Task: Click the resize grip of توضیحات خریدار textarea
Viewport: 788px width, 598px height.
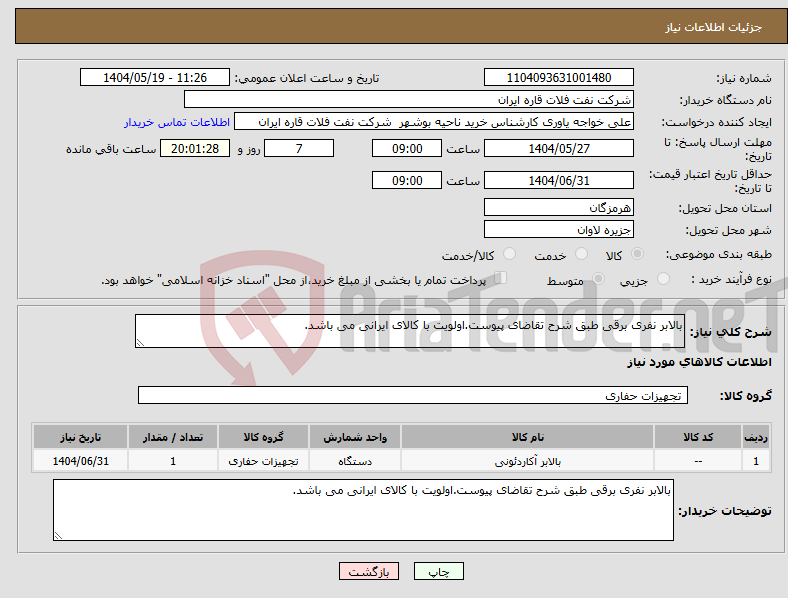Action: [x=58, y=536]
